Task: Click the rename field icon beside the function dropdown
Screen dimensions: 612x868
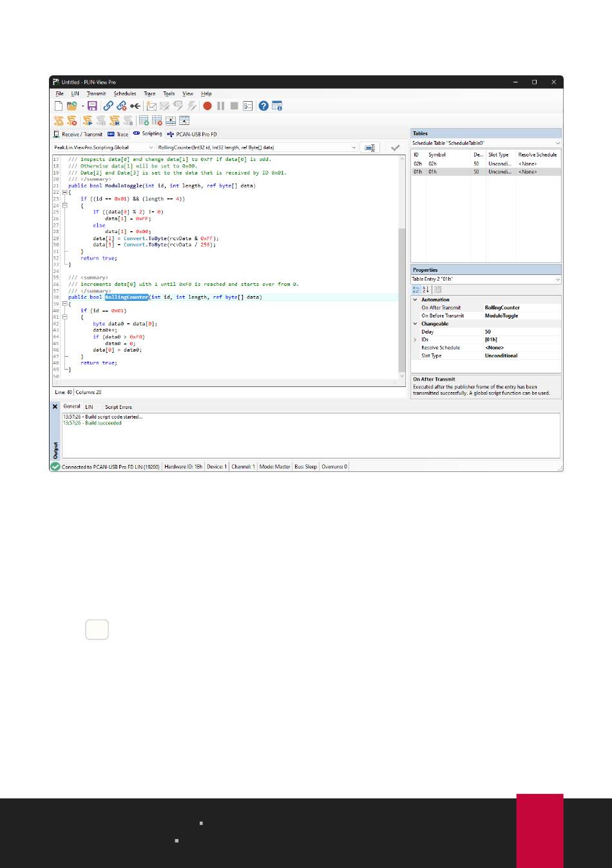Action: pos(370,147)
